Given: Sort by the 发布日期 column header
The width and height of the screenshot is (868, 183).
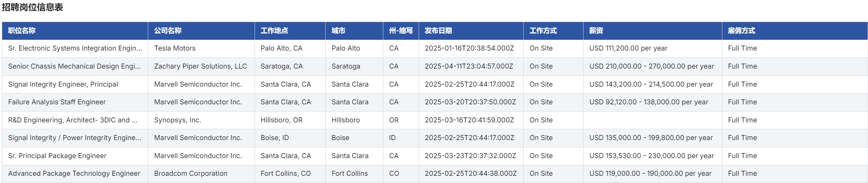Looking at the screenshot, I should 438,31.
